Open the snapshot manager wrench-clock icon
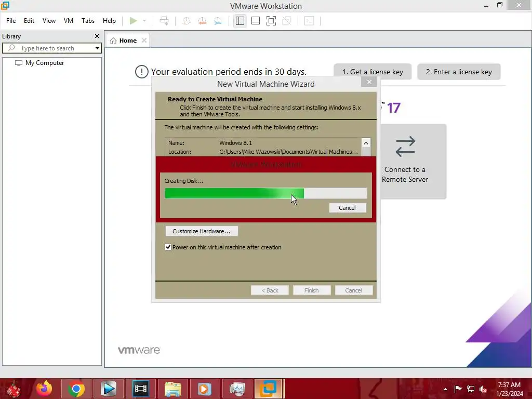The height and width of the screenshot is (399, 532). (x=218, y=21)
